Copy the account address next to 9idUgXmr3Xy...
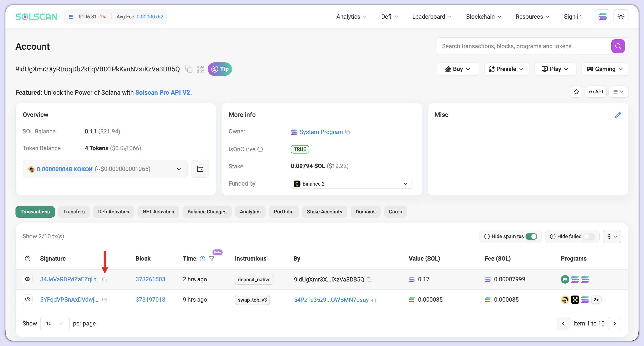 [189, 69]
